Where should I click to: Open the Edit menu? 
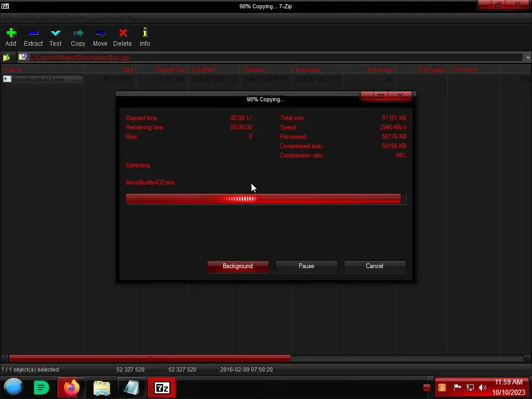coord(28,18)
